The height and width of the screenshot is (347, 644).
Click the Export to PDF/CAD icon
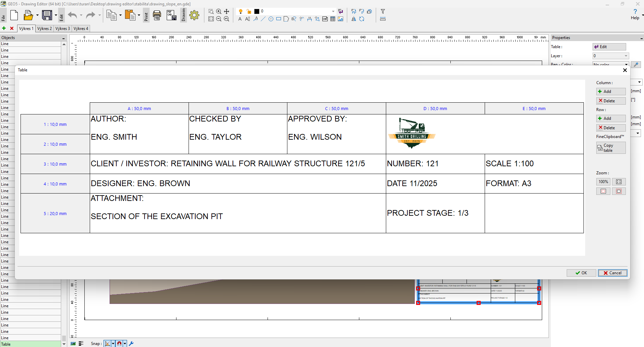(x=171, y=15)
